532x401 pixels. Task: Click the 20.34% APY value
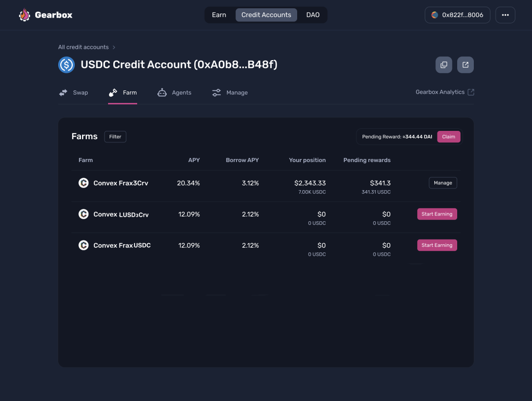pyautogui.click(x=188, y=183)
